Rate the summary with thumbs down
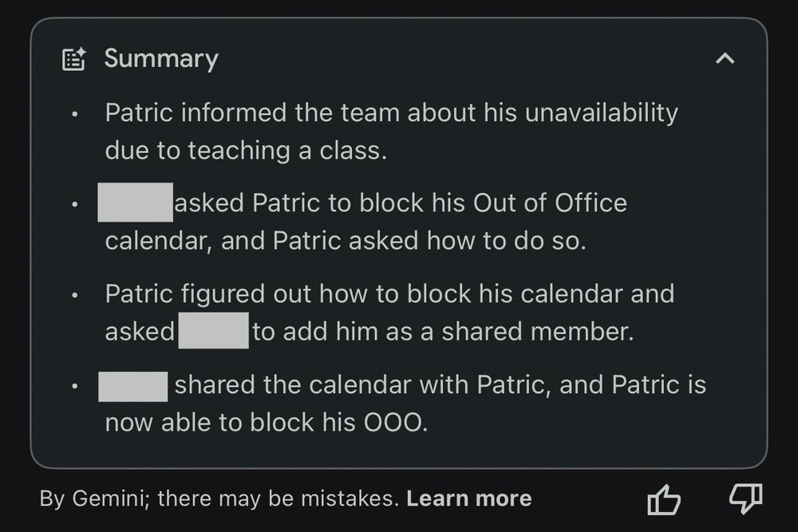Screen dimensions: 798x532 coord(745,498)
